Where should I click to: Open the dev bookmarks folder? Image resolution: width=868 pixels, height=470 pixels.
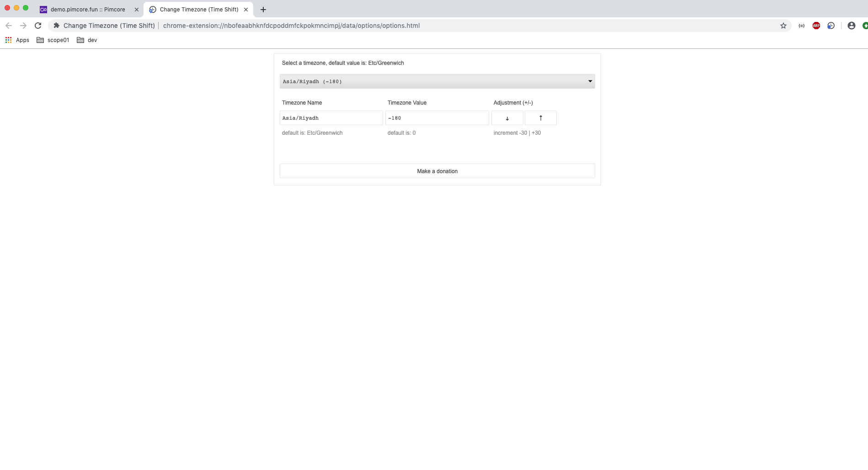(x=87, y=40)
